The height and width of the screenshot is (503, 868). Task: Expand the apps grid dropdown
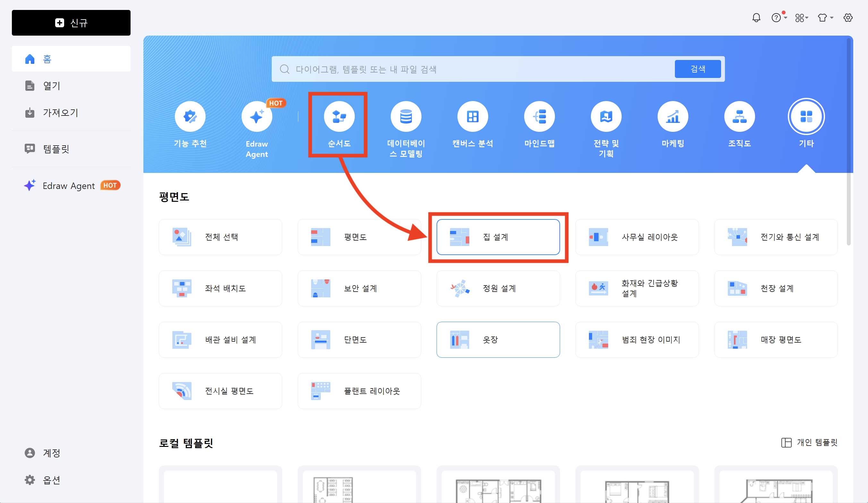pyautogui.click(x=801, y=18)
